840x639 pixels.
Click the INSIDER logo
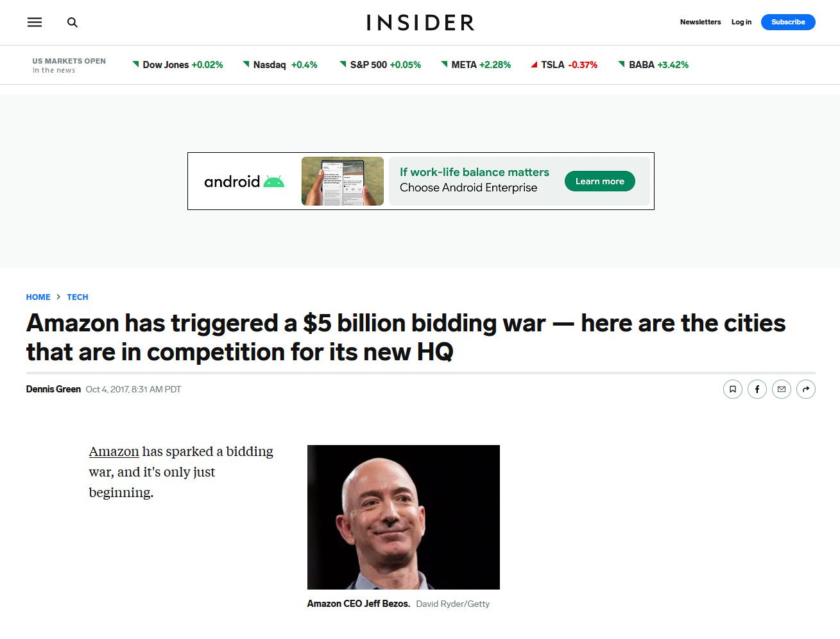(x=420, y=22)
